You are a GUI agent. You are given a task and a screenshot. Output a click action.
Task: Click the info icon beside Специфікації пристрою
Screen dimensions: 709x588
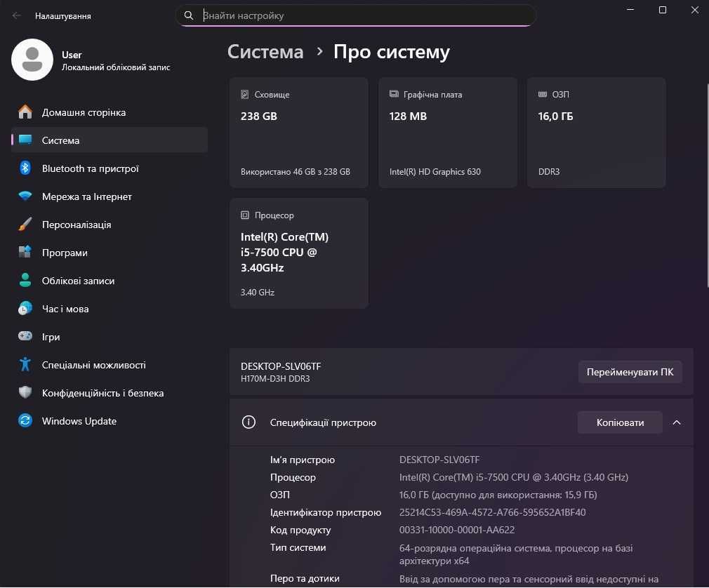point(249,422)
